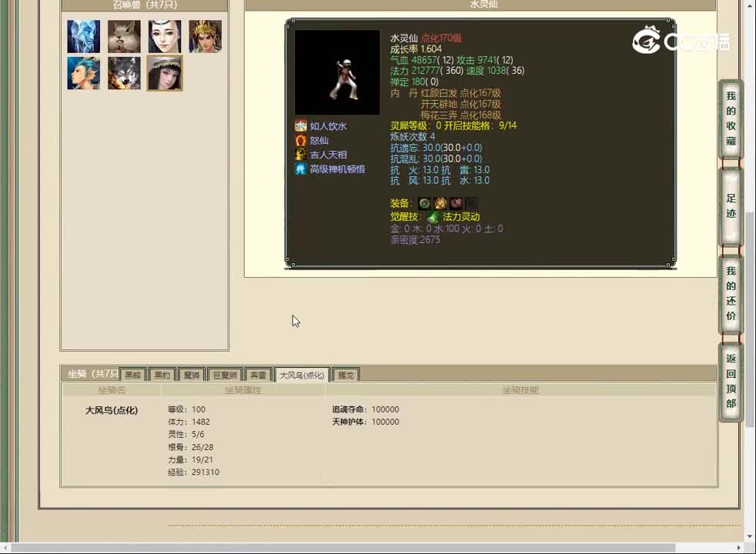Click the golden ornament equipment icon
Image resolution: width=756 pixels, height=554 pixels.
440,203
